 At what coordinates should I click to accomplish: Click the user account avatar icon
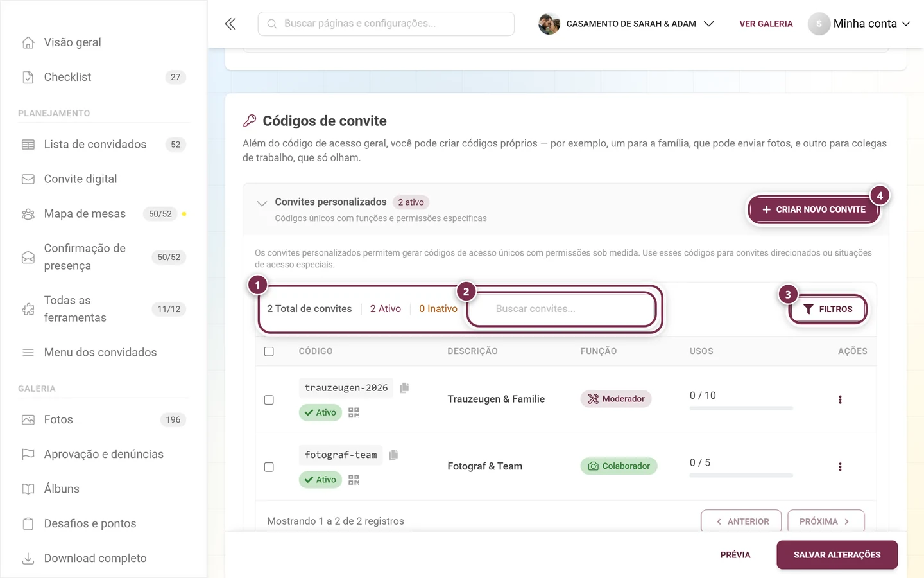[x=819, y=24]
